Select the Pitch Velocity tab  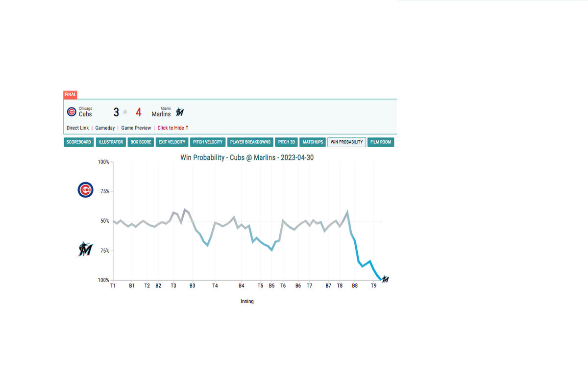pos(208,142)
